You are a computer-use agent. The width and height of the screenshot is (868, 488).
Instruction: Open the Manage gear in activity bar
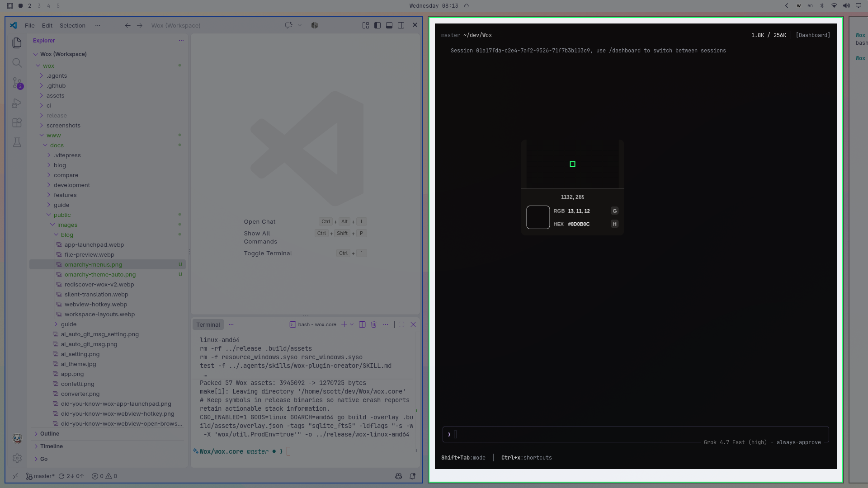(17, 458)
